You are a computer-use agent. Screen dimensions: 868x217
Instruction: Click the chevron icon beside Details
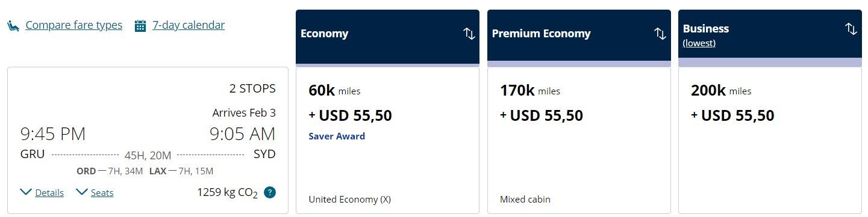26,192
